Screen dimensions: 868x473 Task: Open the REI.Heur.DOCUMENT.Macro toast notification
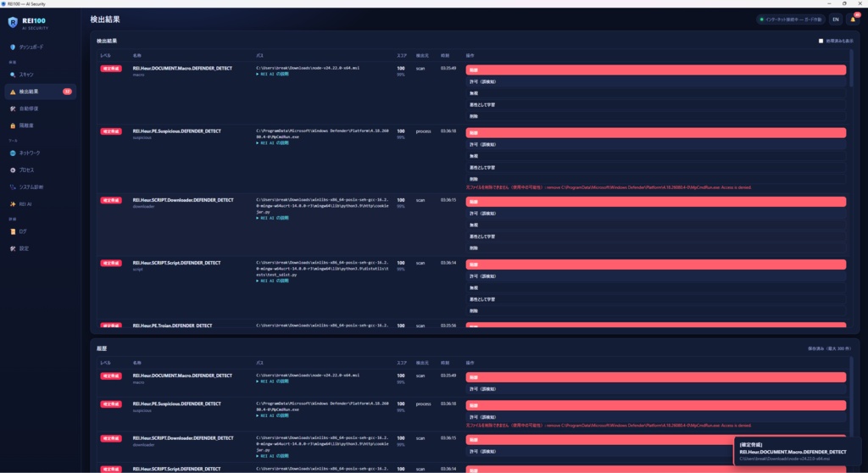point(797,452)
